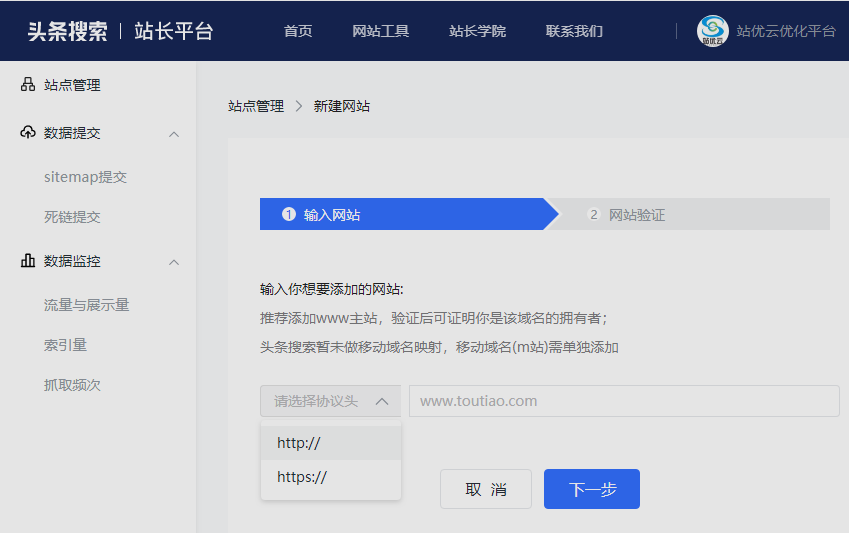
Task: Click 新建网站 in the breadcrumb
Action: point(342,106)
